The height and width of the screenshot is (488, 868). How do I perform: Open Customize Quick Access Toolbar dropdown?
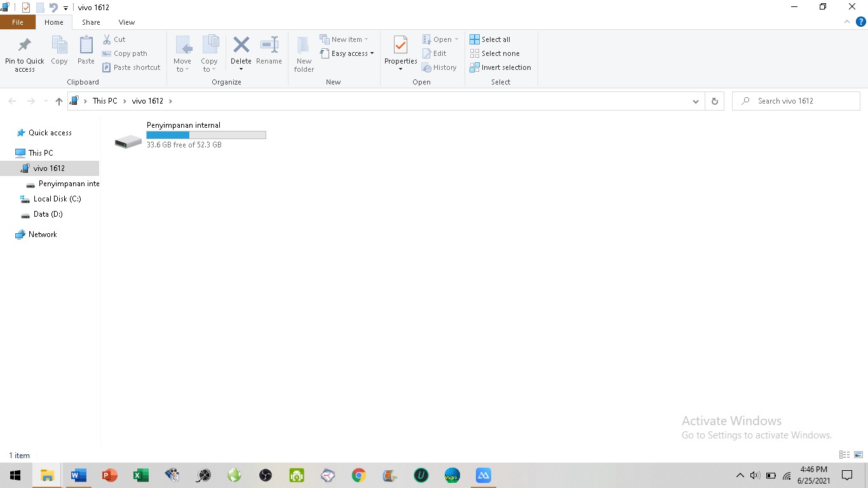pyautogui.click(x=65, y=8)
